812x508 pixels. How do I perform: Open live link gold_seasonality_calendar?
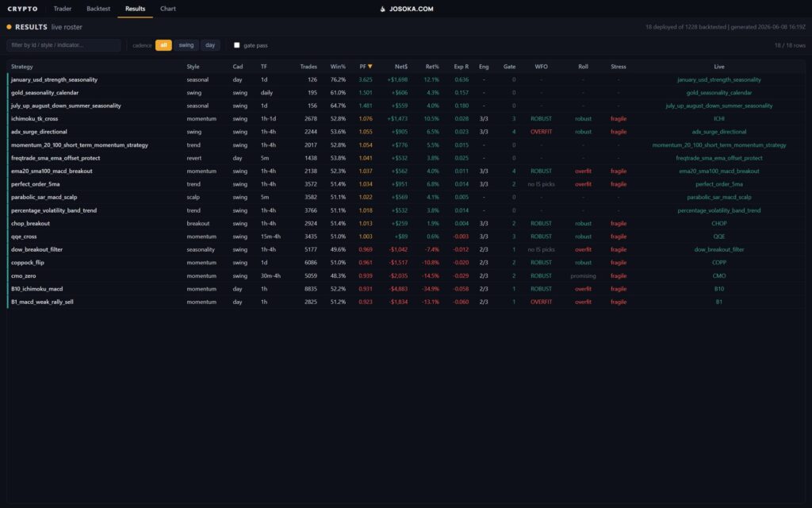(718, 93)
